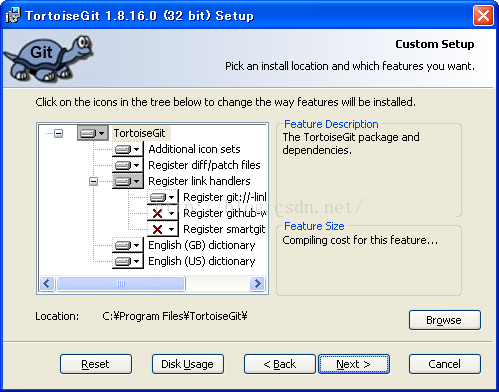The image size is (499, 392).
Task: Collapse the TortoiseGit root tree node
Action: coord(59,134)
